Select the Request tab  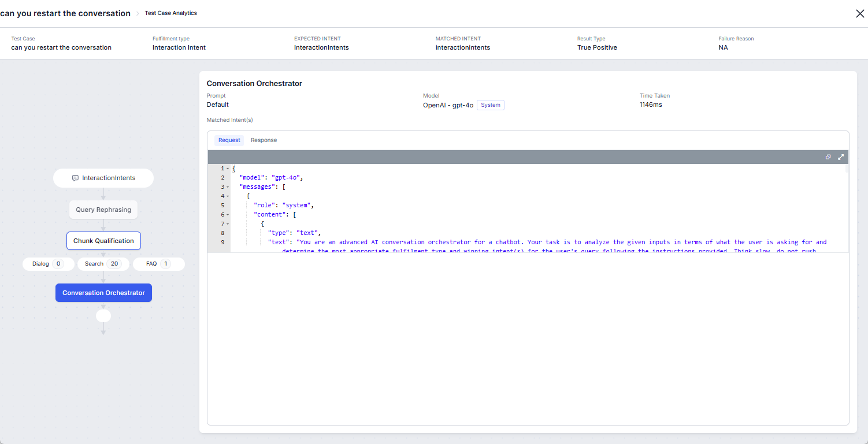(229, 140)
